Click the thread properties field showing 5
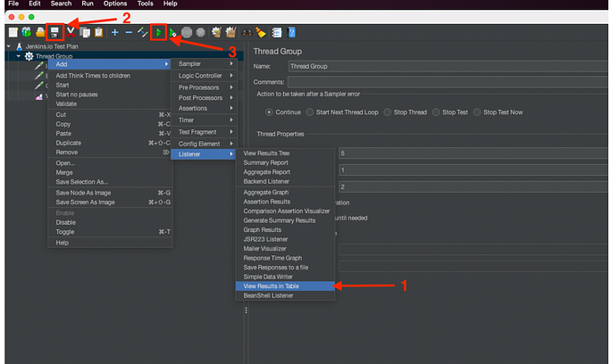 [473, 153]
